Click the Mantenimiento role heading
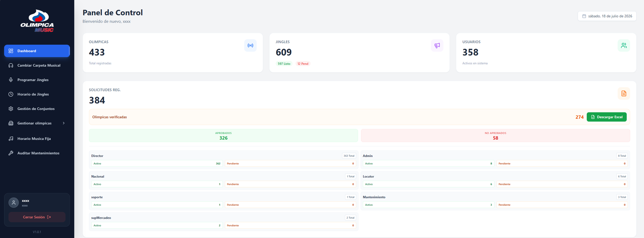This screenshot has height=238, width=644. click(x=374, y=197)
